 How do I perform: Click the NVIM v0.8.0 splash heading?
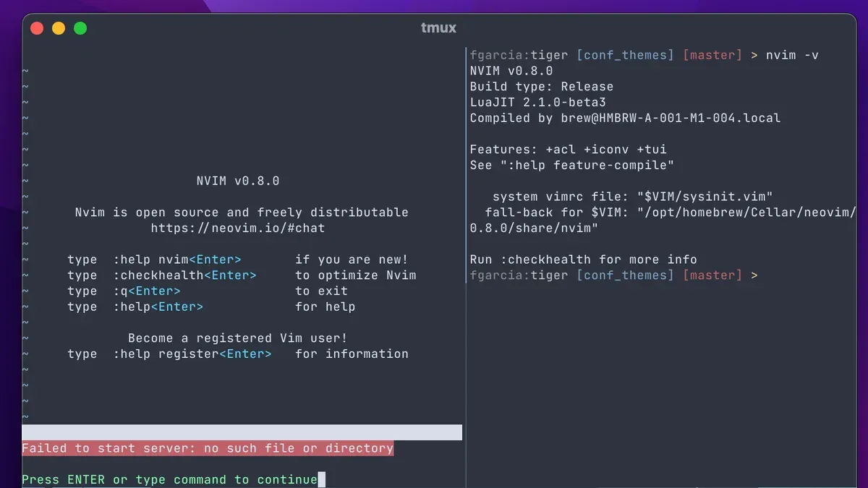tap(238, 181)
